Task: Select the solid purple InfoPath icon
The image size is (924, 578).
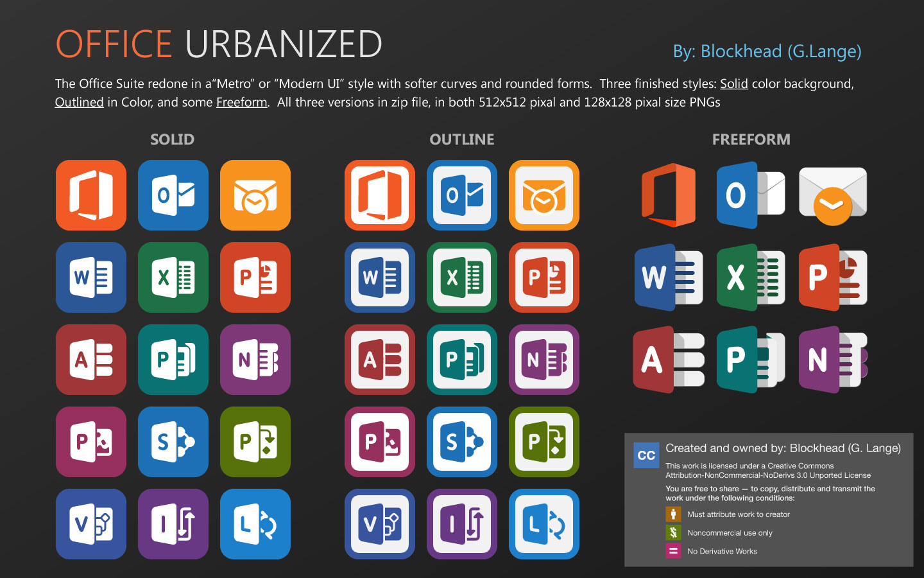Action: click(x=173, y=524)
